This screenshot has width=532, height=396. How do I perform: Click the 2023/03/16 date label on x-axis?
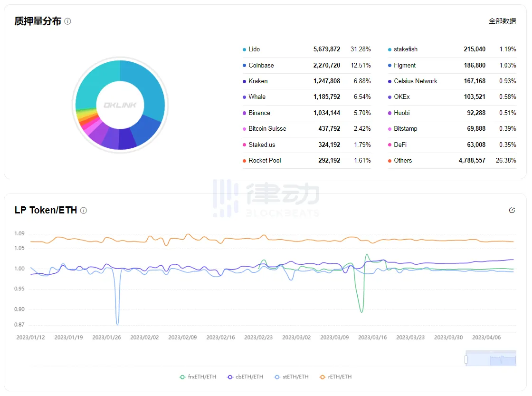[x=372, y=337]
